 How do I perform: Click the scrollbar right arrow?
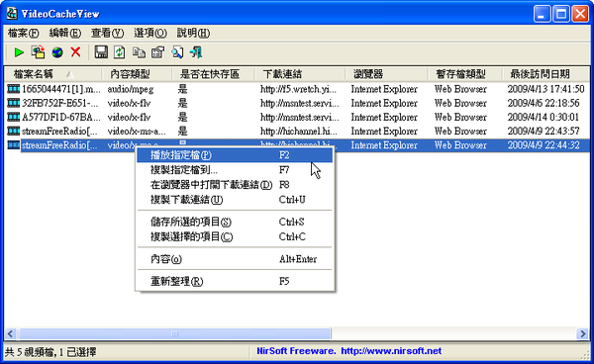[583, 333]
